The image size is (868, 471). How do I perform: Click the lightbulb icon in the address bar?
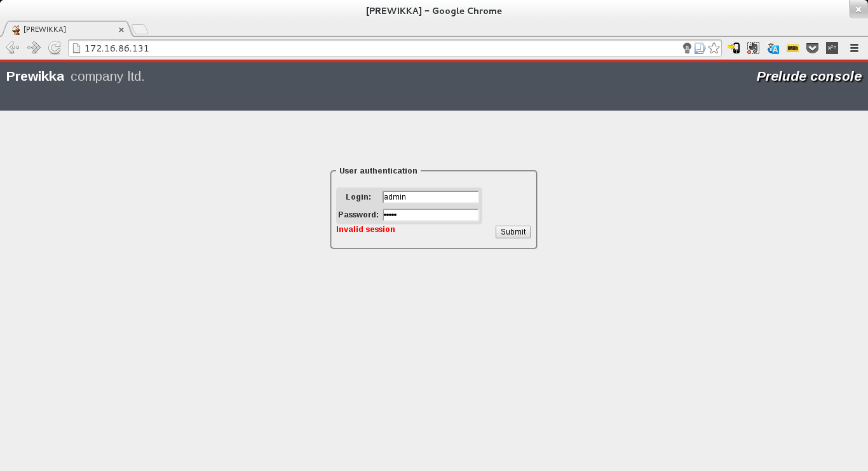687,48
